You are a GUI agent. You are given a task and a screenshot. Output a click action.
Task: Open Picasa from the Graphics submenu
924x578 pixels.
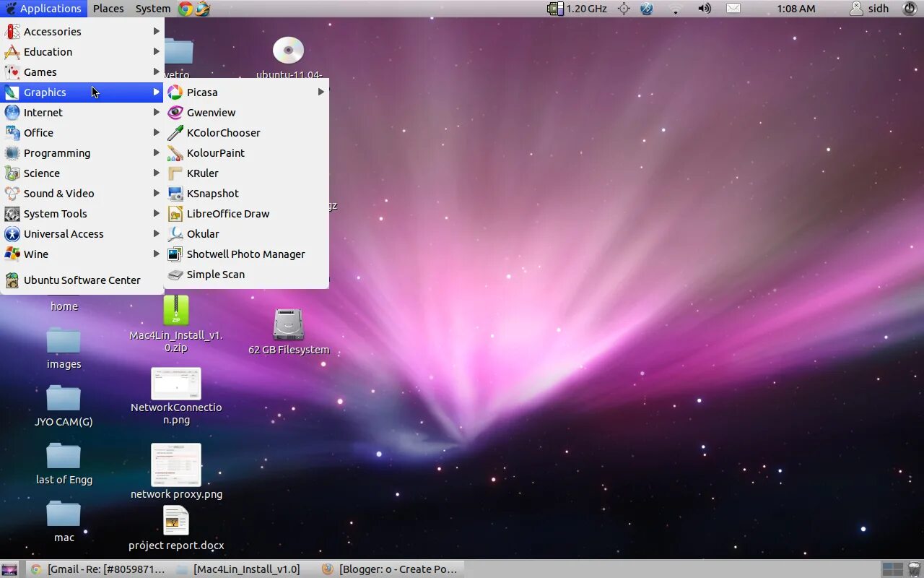click(x=246, y=92)
